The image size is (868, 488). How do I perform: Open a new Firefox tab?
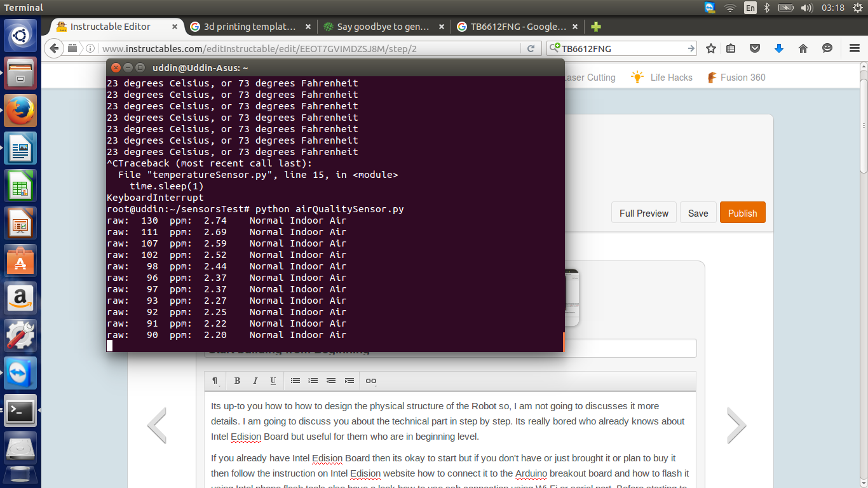tap(595, 27)
